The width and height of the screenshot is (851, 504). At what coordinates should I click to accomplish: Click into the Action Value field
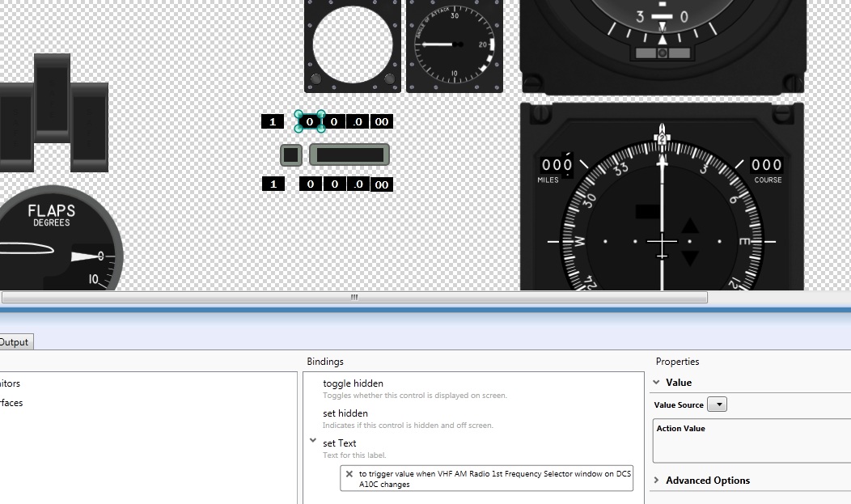752,441
